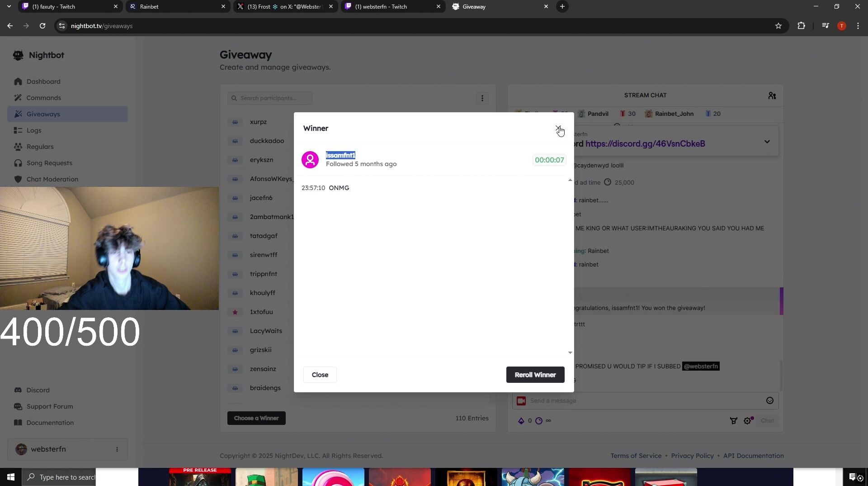
Task: Open a new browser tab
Action: tap(562, 6)
